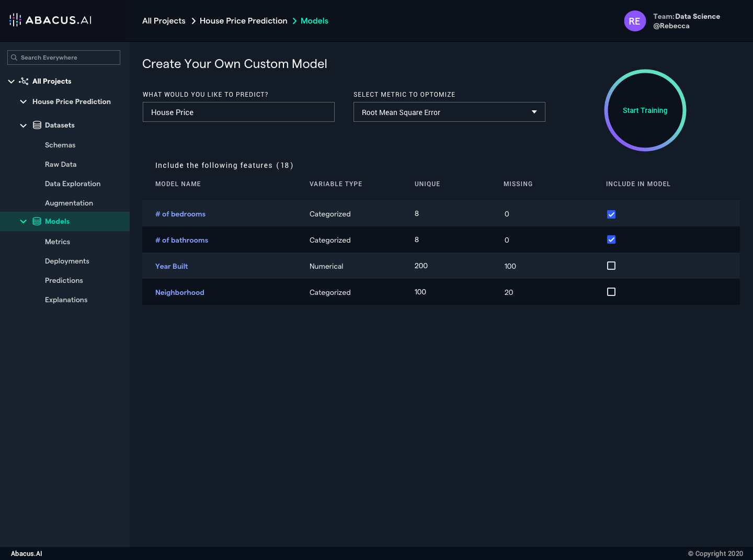This screenshot has height=560, width=753.
Task: Click the House Price prediction input field
Action: [x=238, y=112]
